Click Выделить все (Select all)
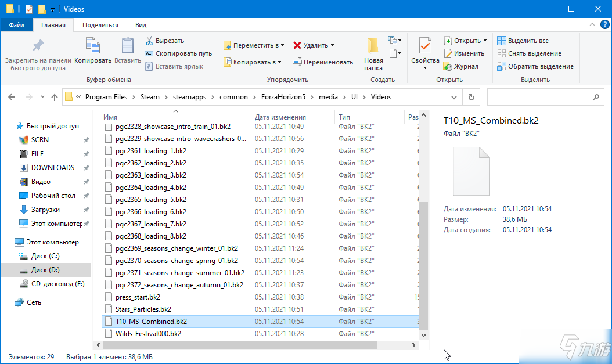This screenshot has height=364, width=612. coord(523,41)
